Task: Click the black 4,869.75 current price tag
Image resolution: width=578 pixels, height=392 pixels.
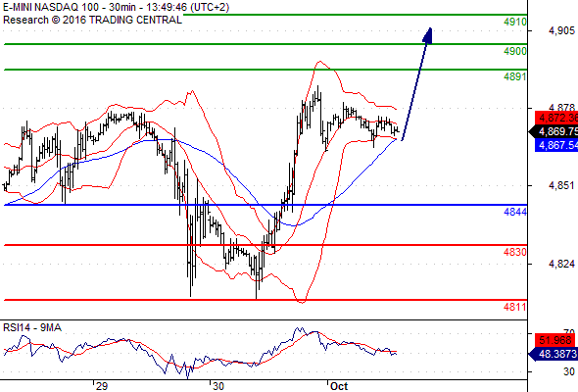Action: [554, 131]
